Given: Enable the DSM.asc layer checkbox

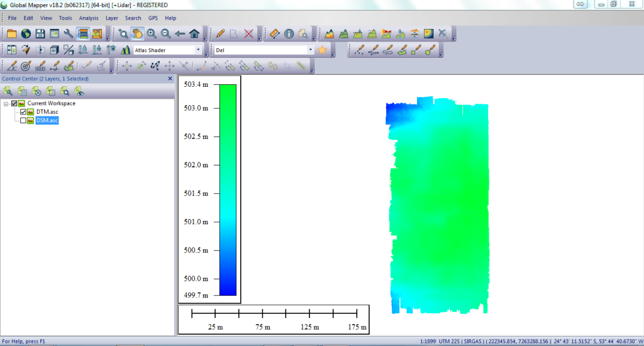Looking at the screenshot, I should pyautogui.click(x=23, y=121).
